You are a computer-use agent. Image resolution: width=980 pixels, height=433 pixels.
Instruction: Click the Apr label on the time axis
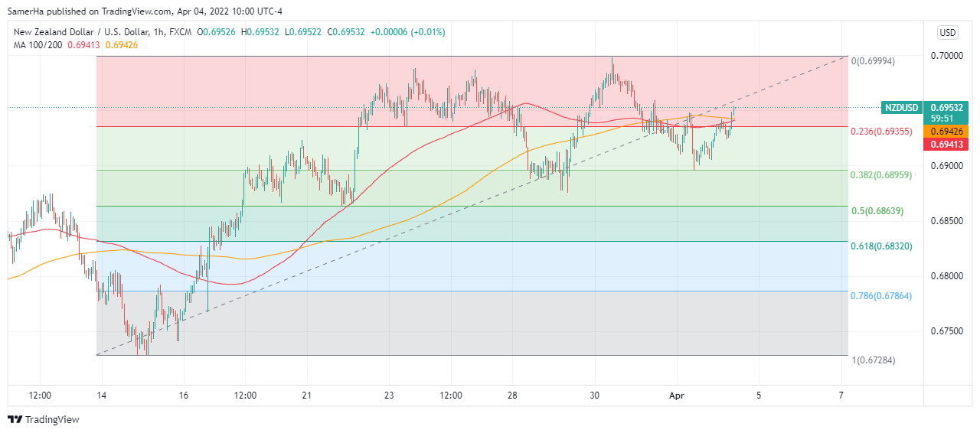[676, 396]
